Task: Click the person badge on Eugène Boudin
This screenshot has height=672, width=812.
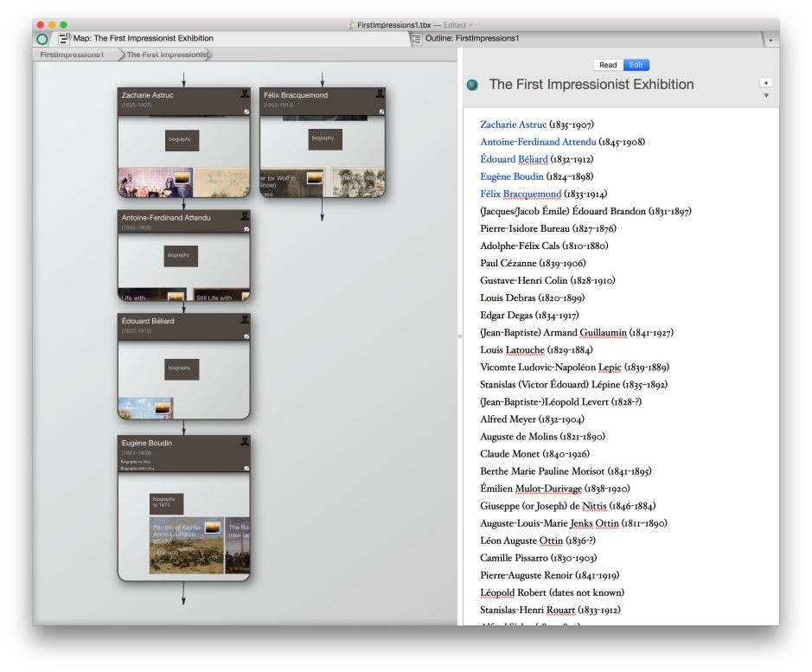Action: 246,441
